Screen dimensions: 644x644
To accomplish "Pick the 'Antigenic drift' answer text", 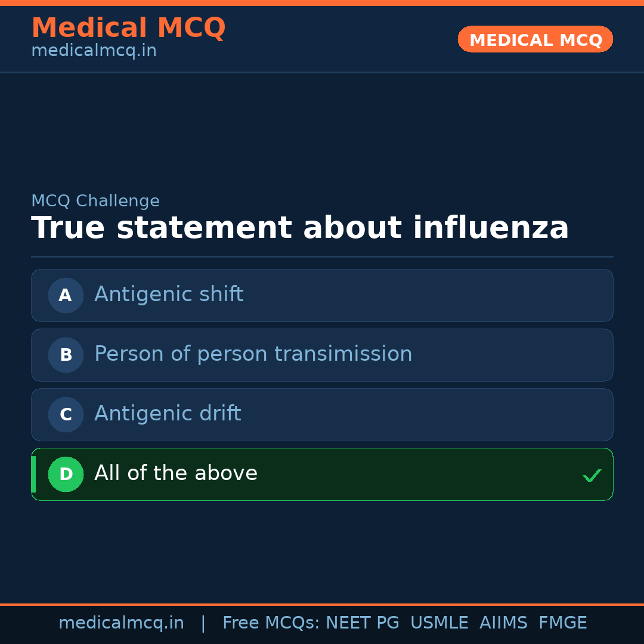I will pos(168,414).
